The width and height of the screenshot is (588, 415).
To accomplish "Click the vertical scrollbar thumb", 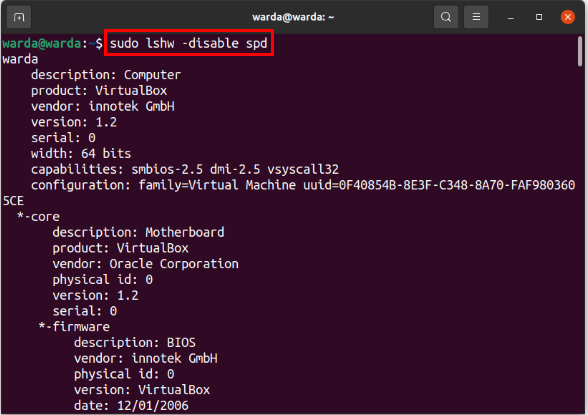I will click(x=580, y=51).
